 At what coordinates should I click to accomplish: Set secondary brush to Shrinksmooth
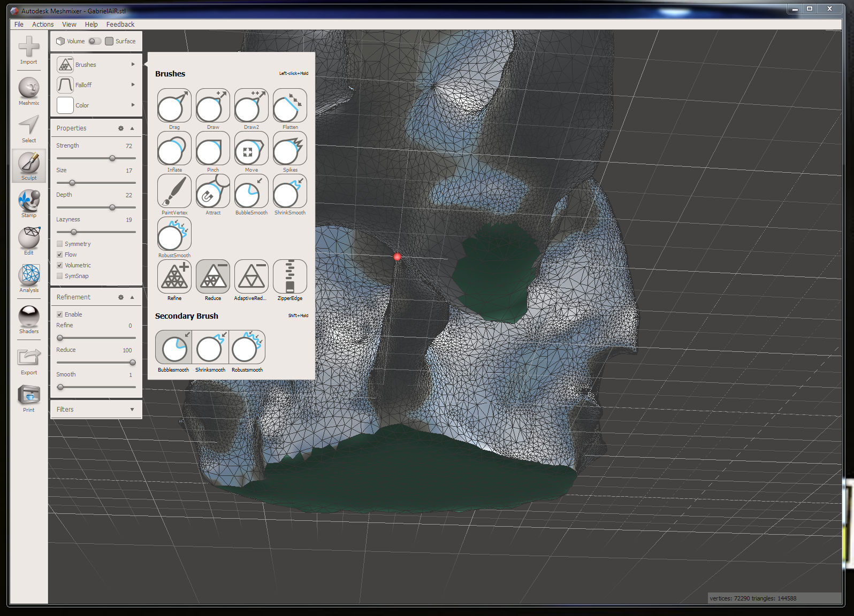click(x=210, y=347)
